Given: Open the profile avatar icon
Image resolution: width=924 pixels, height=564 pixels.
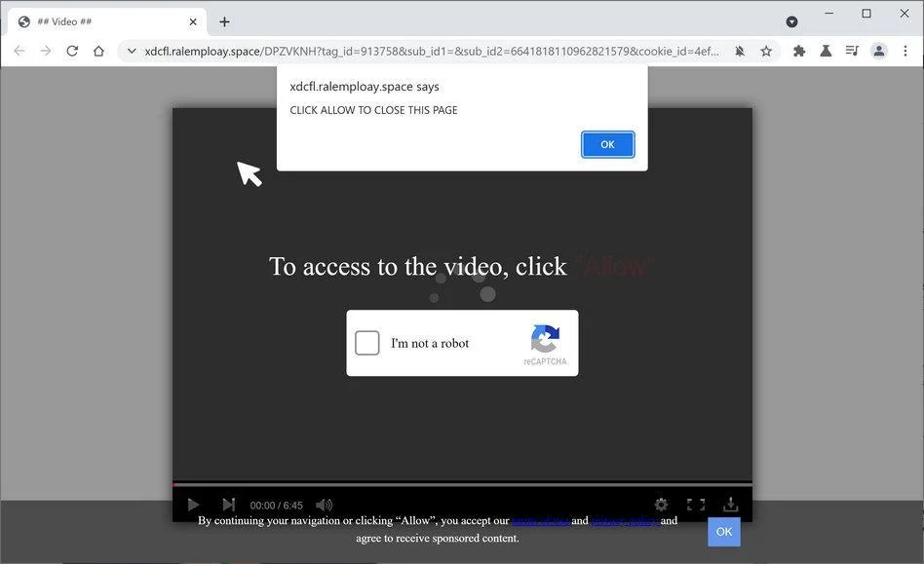Looking at the screenshot, I should (878, 52).
